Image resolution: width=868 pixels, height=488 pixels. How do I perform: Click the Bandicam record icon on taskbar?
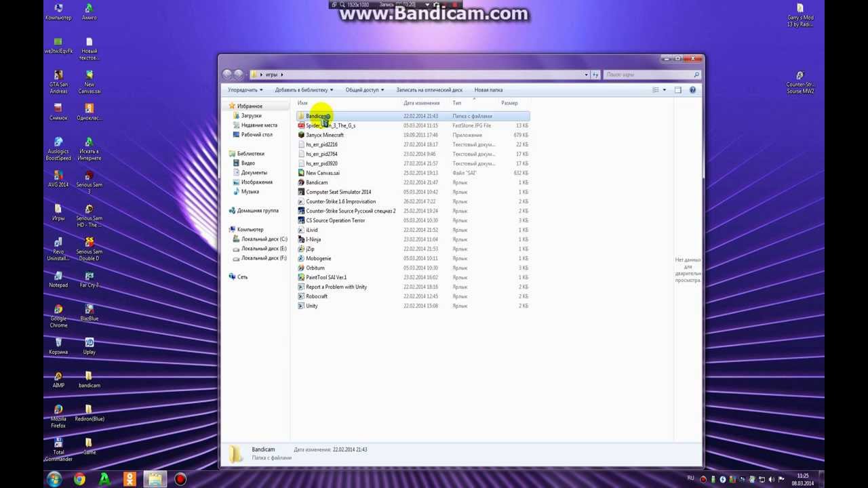(180, 479)
